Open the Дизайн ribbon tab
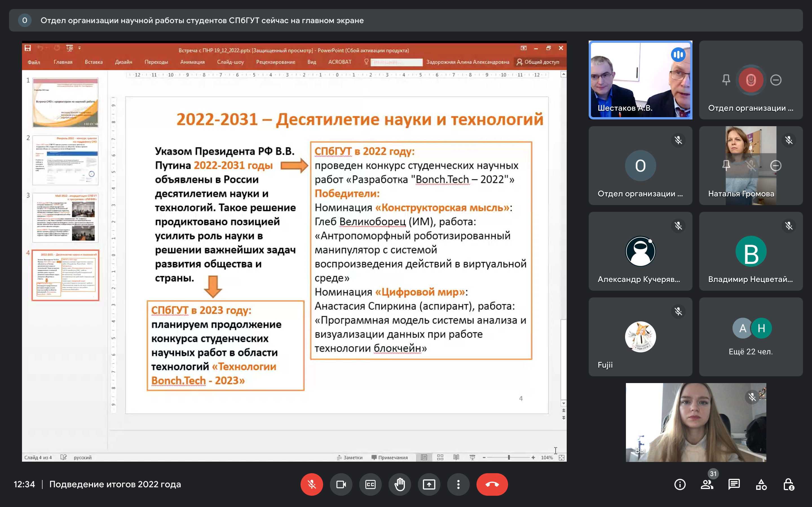The image size is (812, 507). click(x=123, y=62)
